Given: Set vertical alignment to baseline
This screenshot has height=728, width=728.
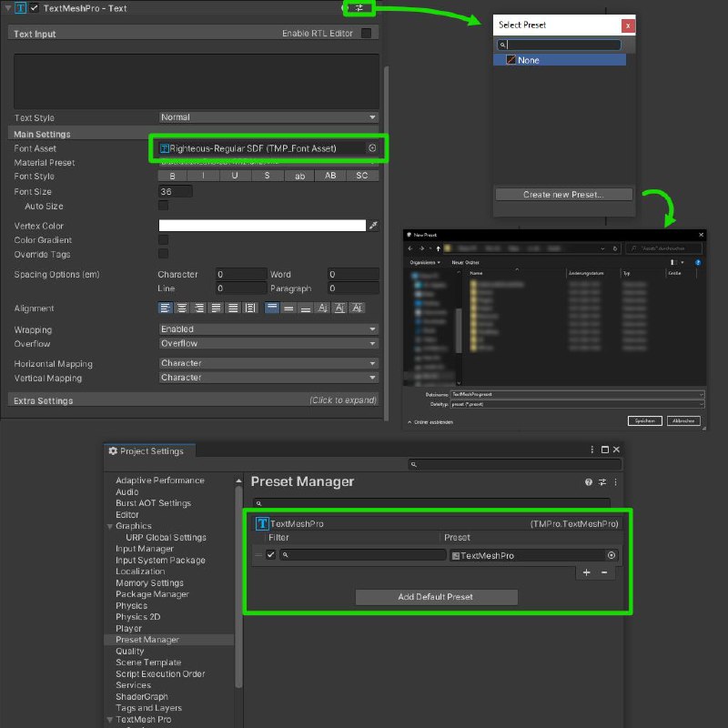Looking at the screenshot, I should point(323,308).
